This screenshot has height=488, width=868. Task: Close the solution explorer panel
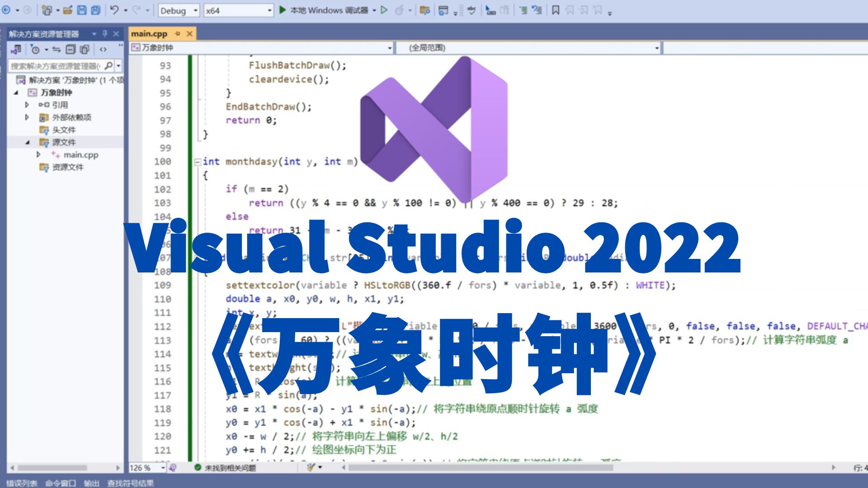coord(116,34)
